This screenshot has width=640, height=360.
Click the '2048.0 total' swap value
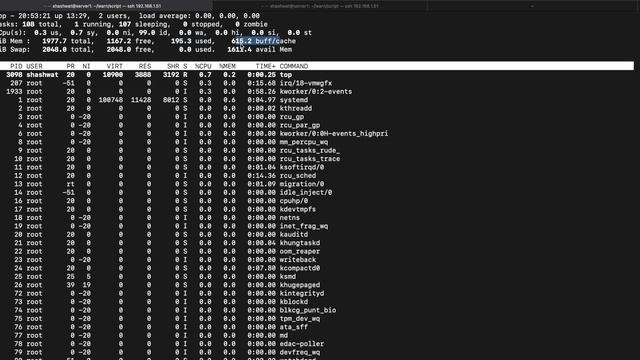pos(68,50)
